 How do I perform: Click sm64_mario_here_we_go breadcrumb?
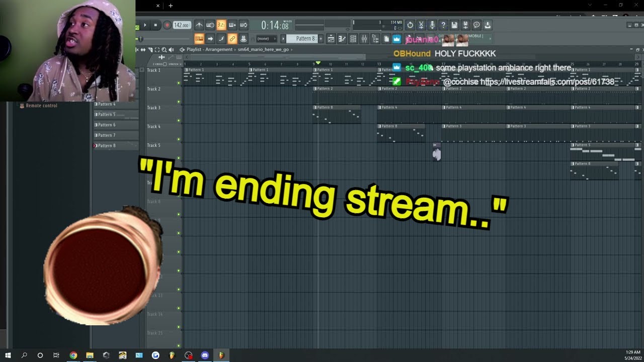(264, 50)
